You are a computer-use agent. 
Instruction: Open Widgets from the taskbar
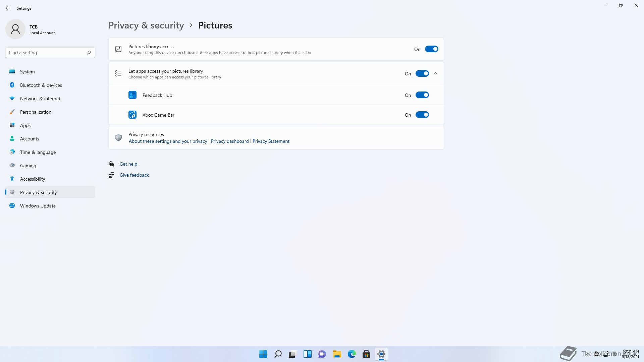(307, 354)
